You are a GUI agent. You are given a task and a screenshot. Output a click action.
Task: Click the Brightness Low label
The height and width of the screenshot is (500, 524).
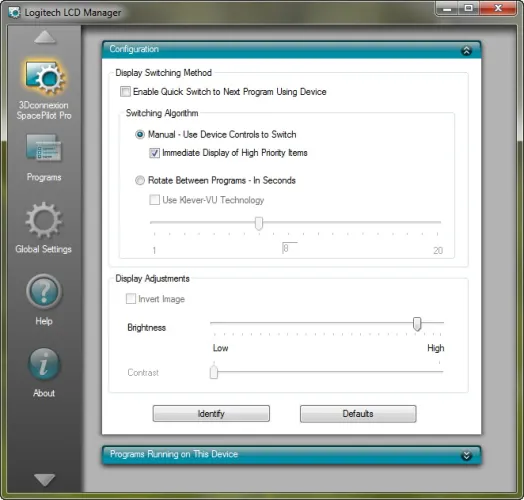coord(221,348)
